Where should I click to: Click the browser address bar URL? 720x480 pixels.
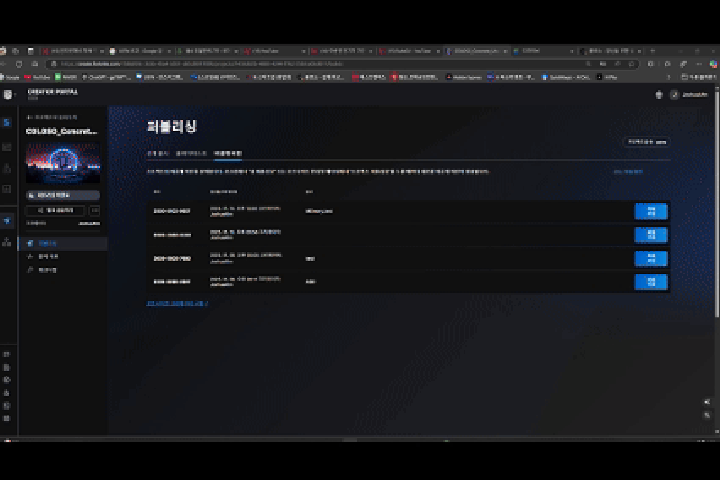click(202, 64)
